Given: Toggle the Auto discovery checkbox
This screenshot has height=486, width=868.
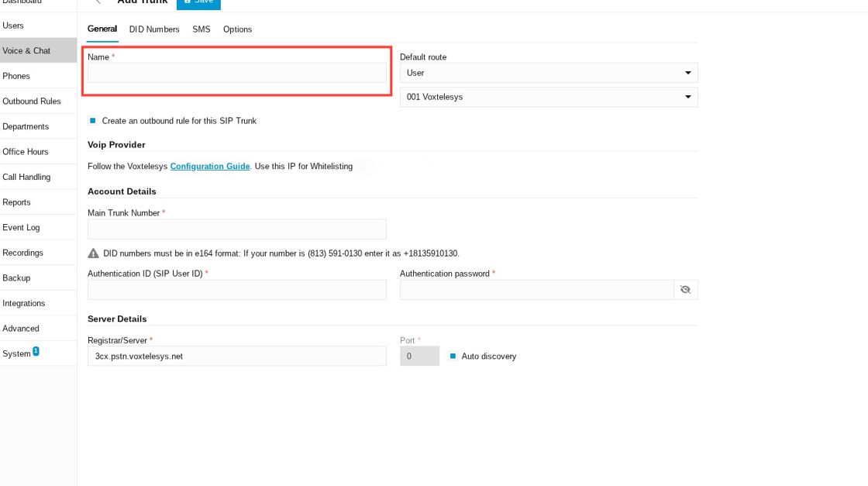Looking at the screenshot, I should click(x=453, y=356).
